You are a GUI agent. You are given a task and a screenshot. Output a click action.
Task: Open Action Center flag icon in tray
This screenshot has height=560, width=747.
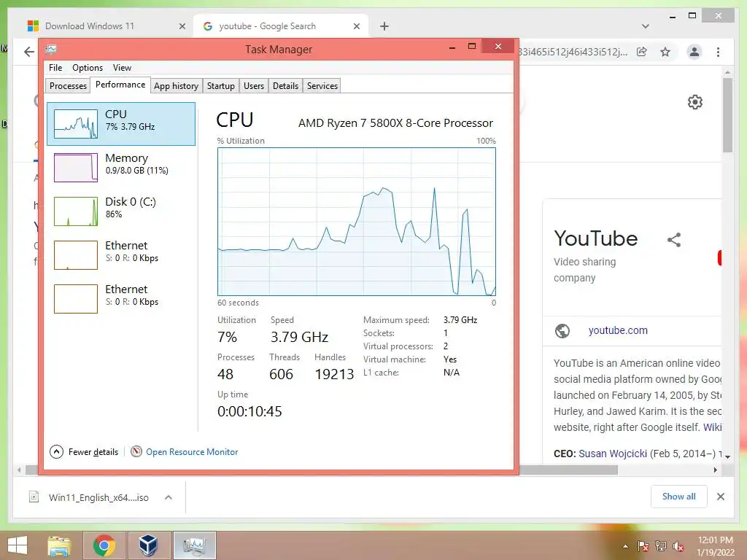[643, 546]
